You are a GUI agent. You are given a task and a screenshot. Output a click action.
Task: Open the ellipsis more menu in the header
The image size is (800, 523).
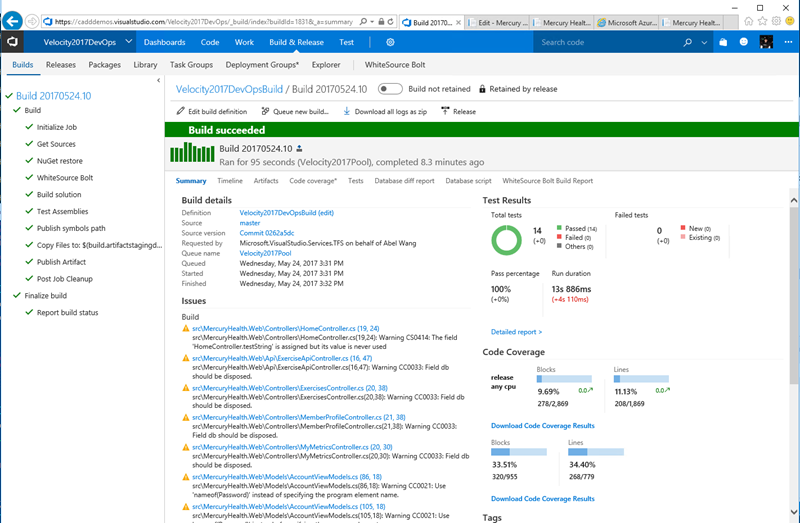pos(788,42)
